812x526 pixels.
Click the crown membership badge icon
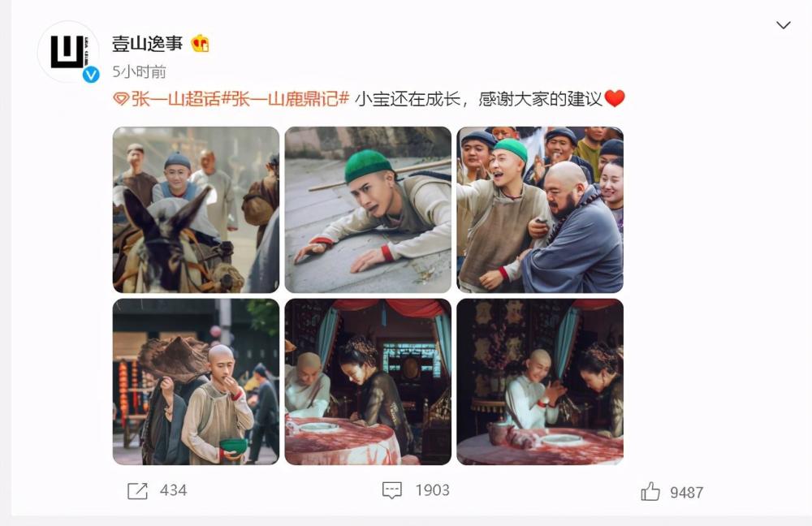[200, 43]
